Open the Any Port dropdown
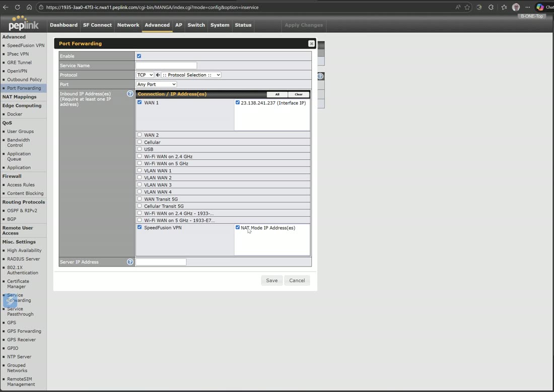The height and width of the screenshot is (392, 554). 156,85
